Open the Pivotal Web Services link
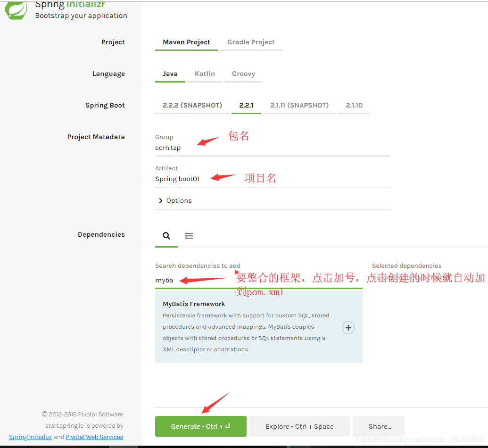Image resolution: width=488 pixels, height=448 pixels. click(x=94, y=437)
